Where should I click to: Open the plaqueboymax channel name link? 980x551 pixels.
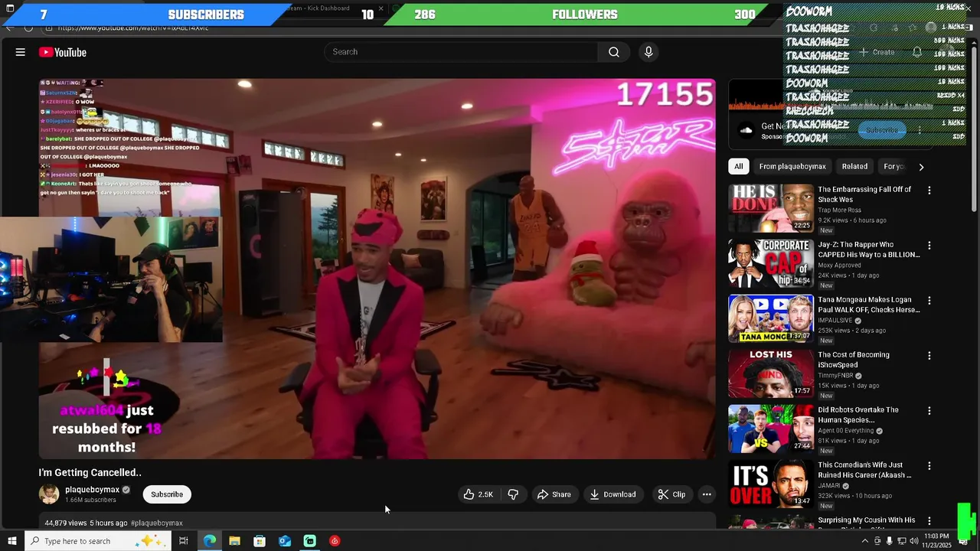pos(92,490)
